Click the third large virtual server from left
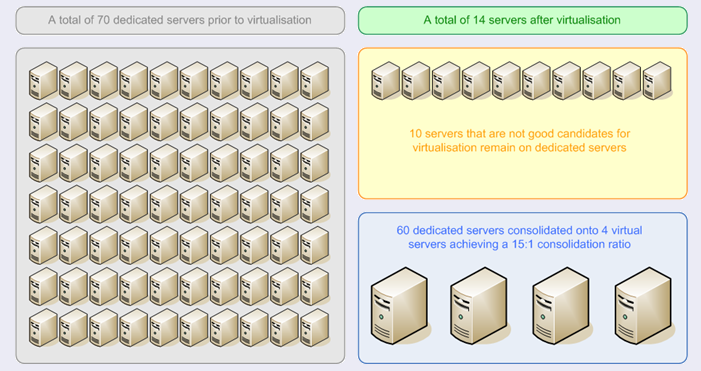The height and width of the screenshot is (371, 701). [x=561, y=306]
